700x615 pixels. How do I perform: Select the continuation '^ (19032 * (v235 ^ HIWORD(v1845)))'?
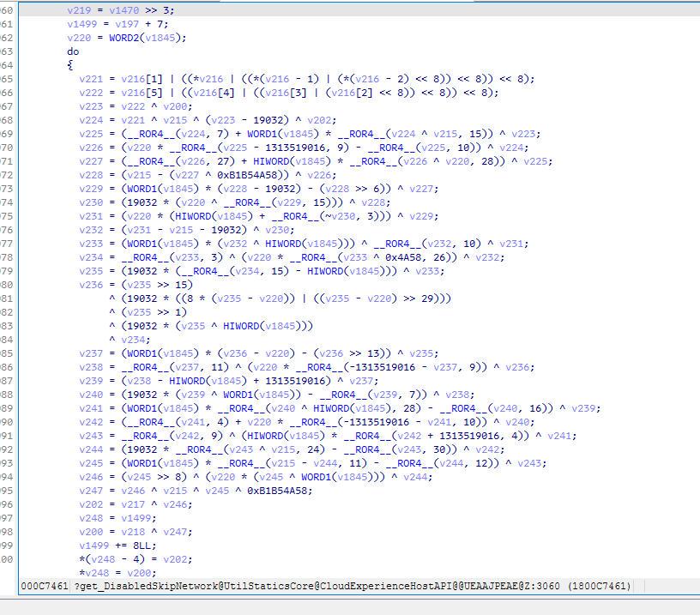[211, 326]
